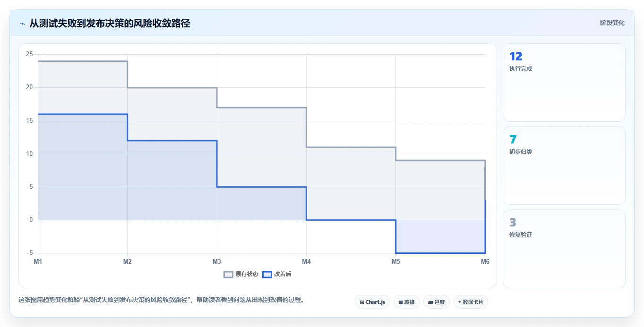
Task: Select the 表格 tag
Action: pos(406,302)
